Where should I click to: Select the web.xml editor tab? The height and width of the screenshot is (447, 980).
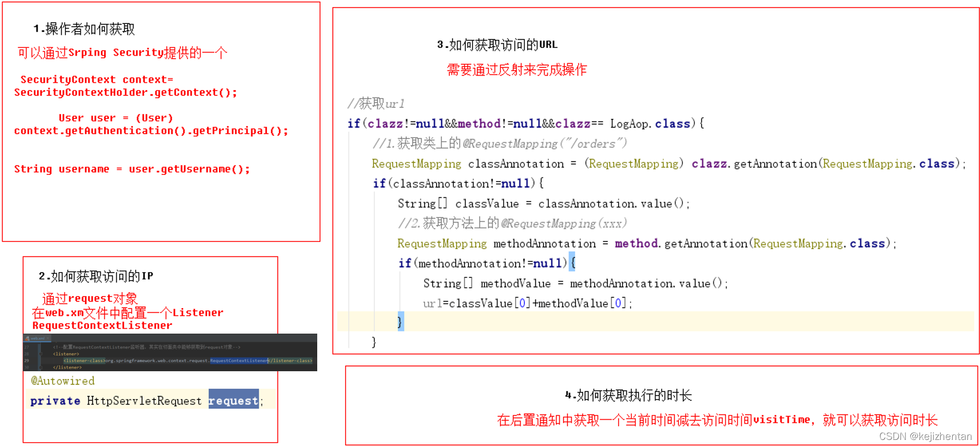37,339
